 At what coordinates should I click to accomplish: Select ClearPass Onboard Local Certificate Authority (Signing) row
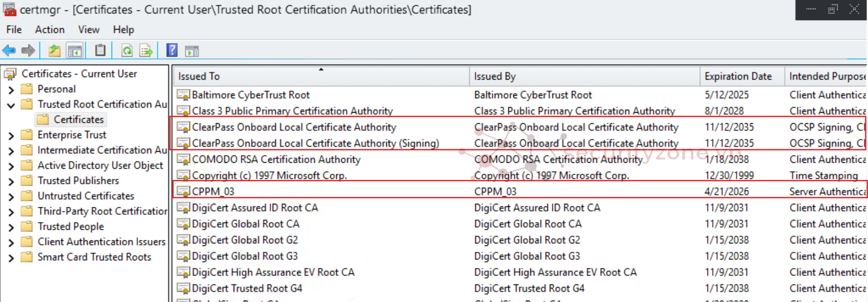520,143
